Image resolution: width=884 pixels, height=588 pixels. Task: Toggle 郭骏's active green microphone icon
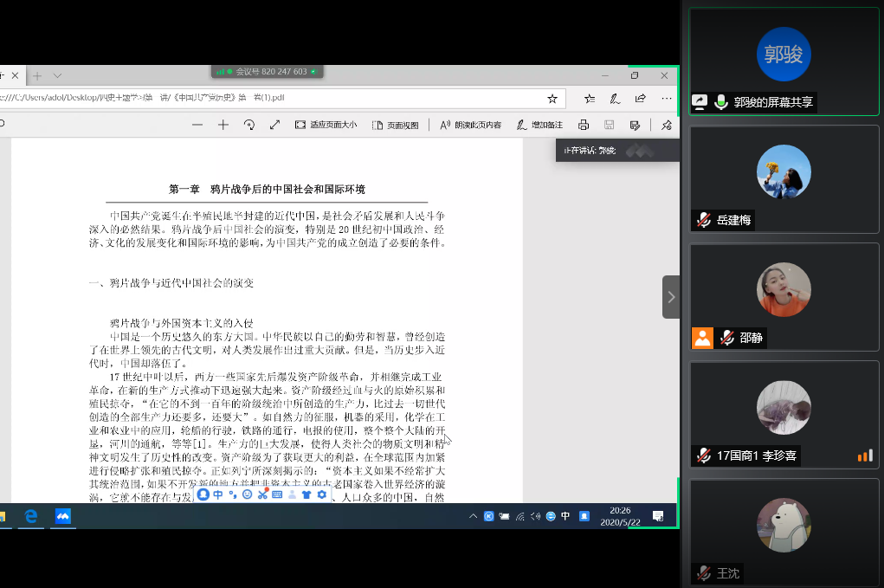click(720, 102)
